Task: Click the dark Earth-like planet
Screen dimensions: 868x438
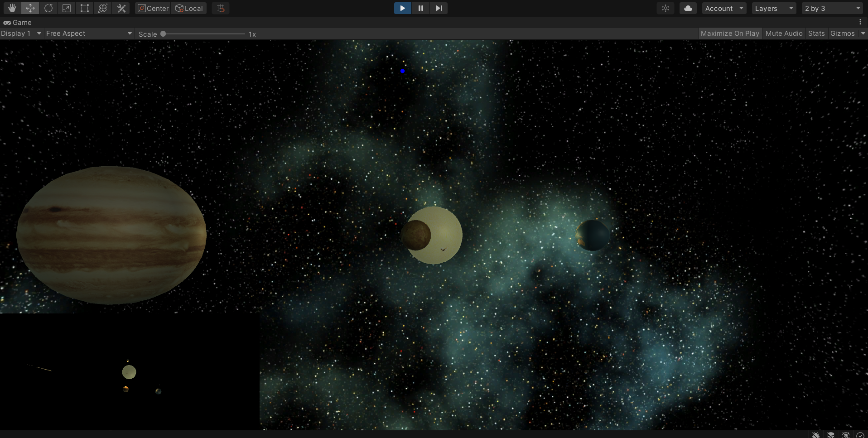Action: point(593,236)
